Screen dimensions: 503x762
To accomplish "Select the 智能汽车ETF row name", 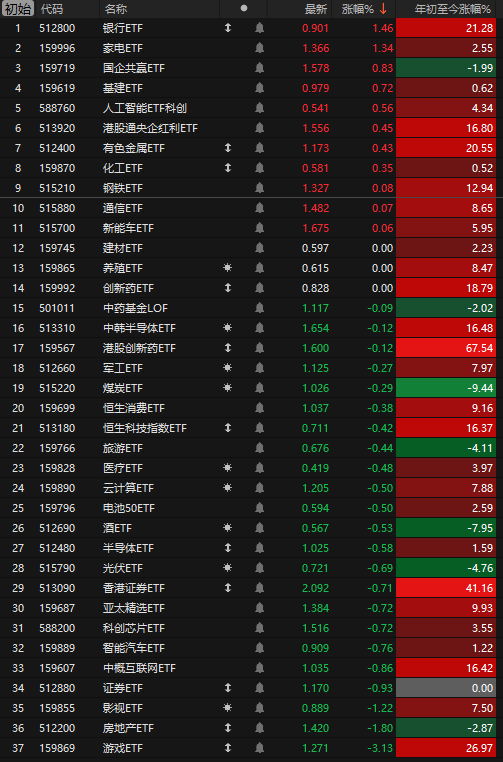I will tap(134, 648).
